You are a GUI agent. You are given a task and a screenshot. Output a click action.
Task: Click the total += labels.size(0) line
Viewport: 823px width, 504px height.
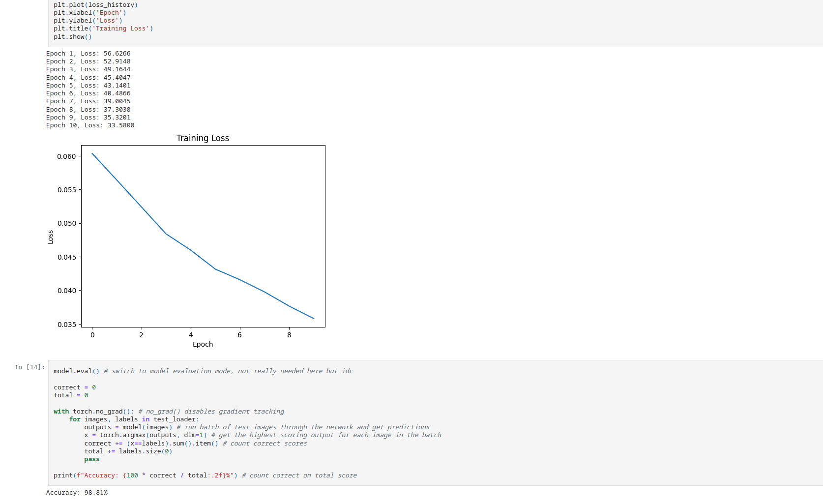(128, 451)
